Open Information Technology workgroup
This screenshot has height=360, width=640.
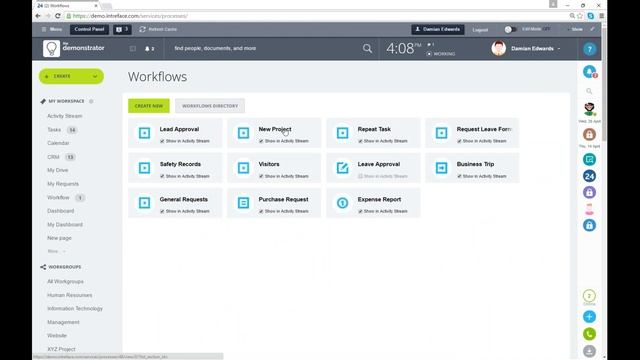coord(75,309)
